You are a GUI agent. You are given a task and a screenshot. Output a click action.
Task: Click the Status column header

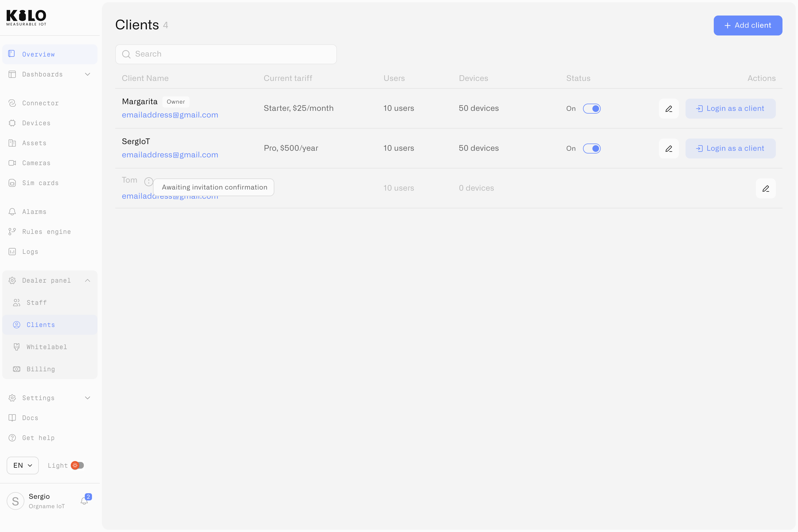(578, 78)
